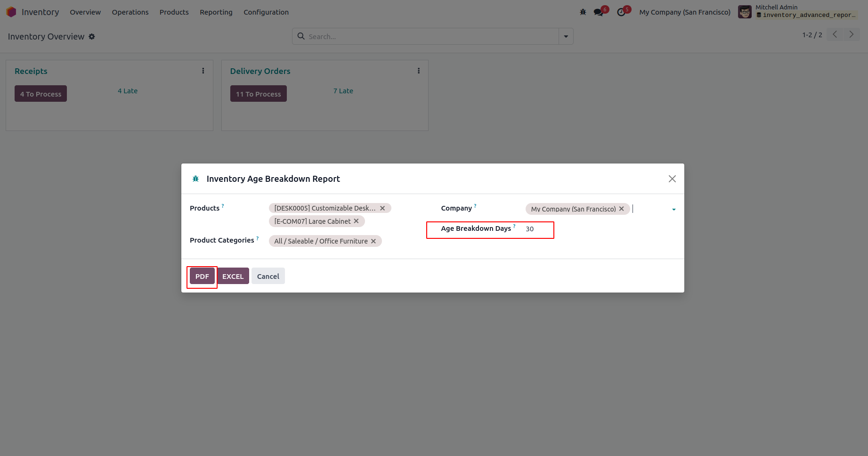
Task: Click the EXCEL export button
Action: 233,277
